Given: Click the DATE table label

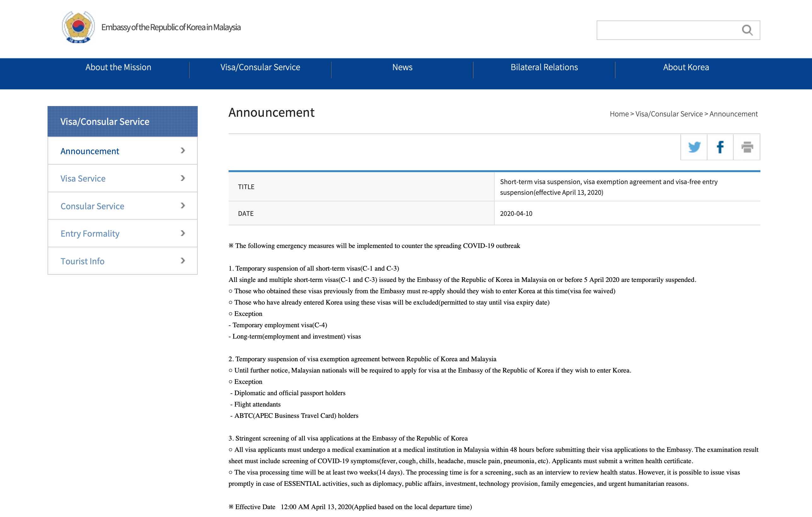Looking at the screenshot, I should (x=246, y=213).
